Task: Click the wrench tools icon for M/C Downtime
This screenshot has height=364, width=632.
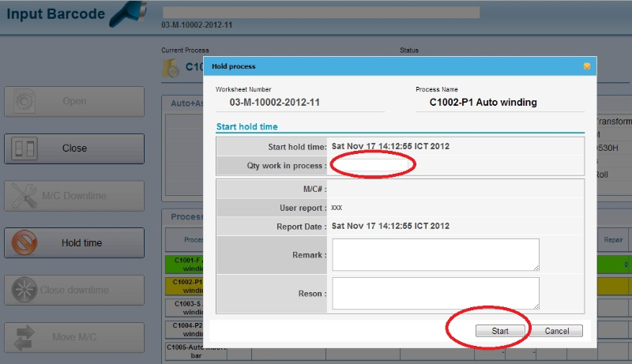Action: tap(24, 196)
